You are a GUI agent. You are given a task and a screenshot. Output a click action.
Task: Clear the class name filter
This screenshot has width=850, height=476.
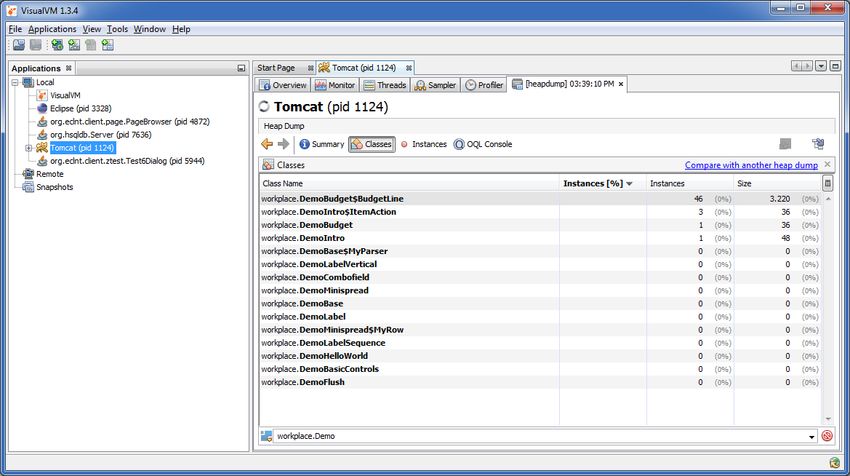tap(827, 436)
